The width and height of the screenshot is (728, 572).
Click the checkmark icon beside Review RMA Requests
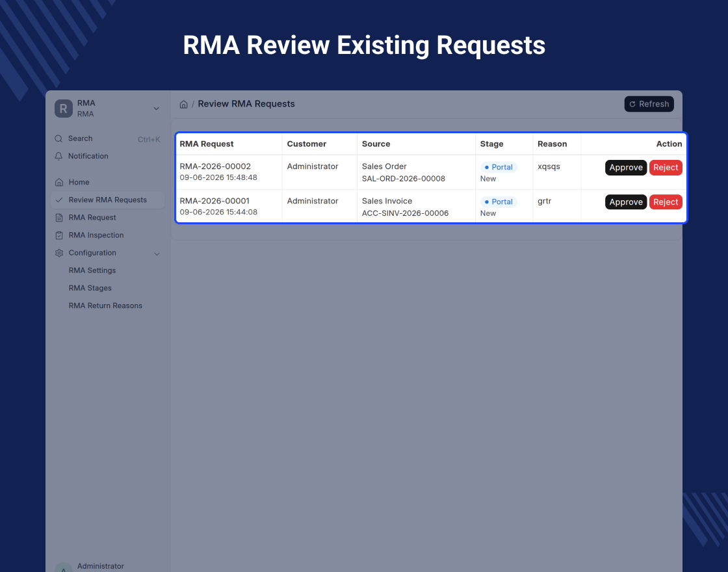[x=59, y=200]
